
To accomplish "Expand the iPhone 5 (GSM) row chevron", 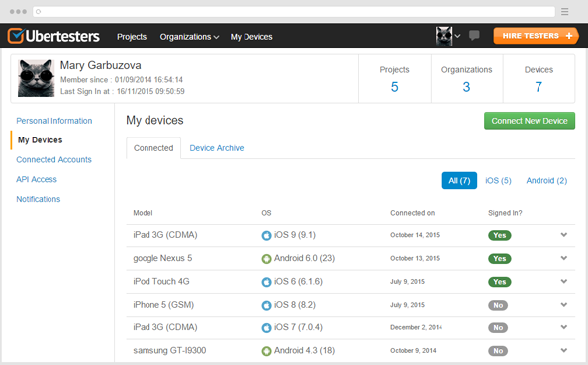I will coord(564,305).
